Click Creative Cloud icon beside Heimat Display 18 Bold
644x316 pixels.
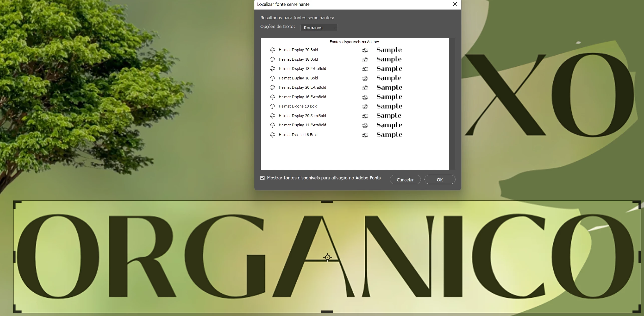365,60
